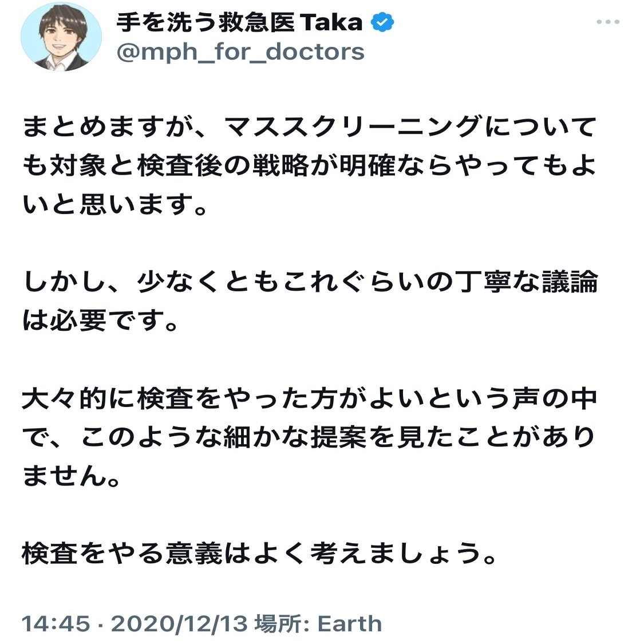The height and width of the screenshot is (644, 644).
Task: Click the line は必要です。
Action: click(x=100, y=321)
